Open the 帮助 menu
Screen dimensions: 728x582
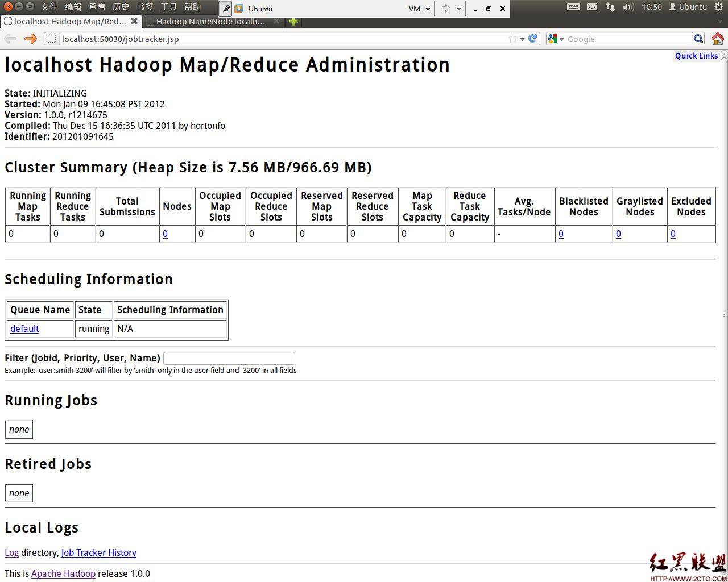pos(193,7)
